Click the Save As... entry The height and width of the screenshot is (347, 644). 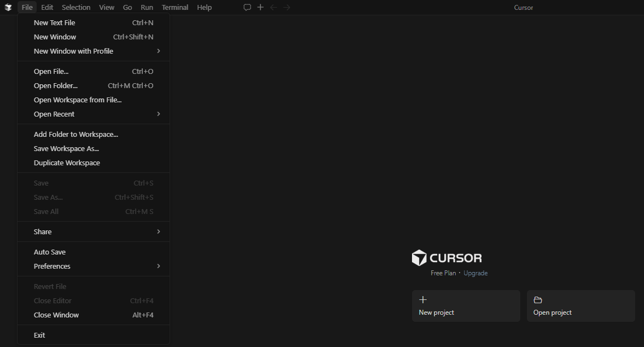point(94,198)
